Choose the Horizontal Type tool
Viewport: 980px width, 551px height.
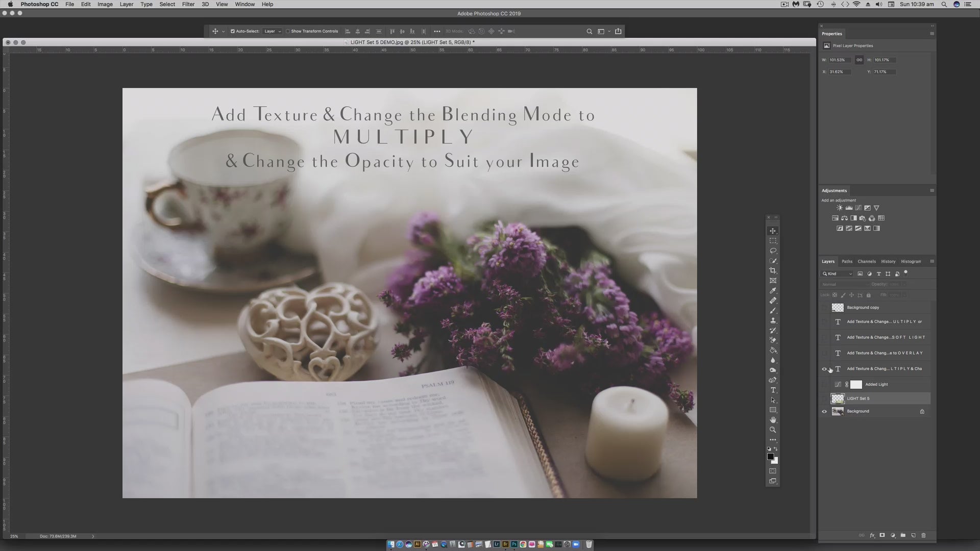click(x=773, y=390)
